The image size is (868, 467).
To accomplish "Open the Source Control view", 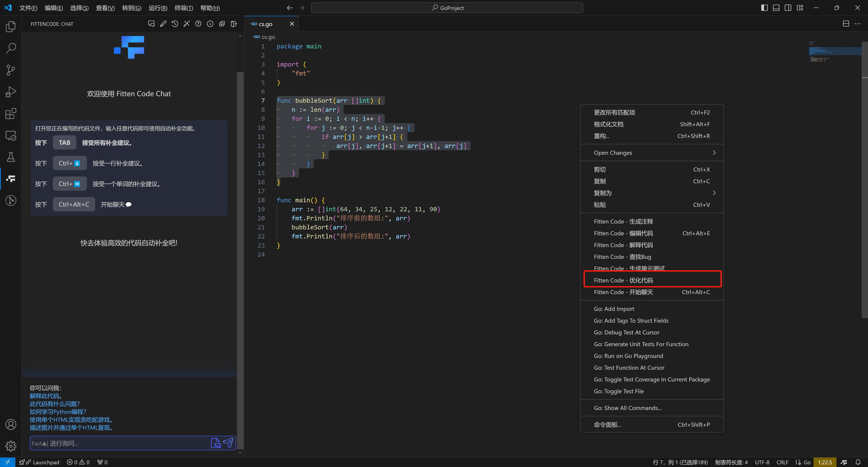I will 11,70.
